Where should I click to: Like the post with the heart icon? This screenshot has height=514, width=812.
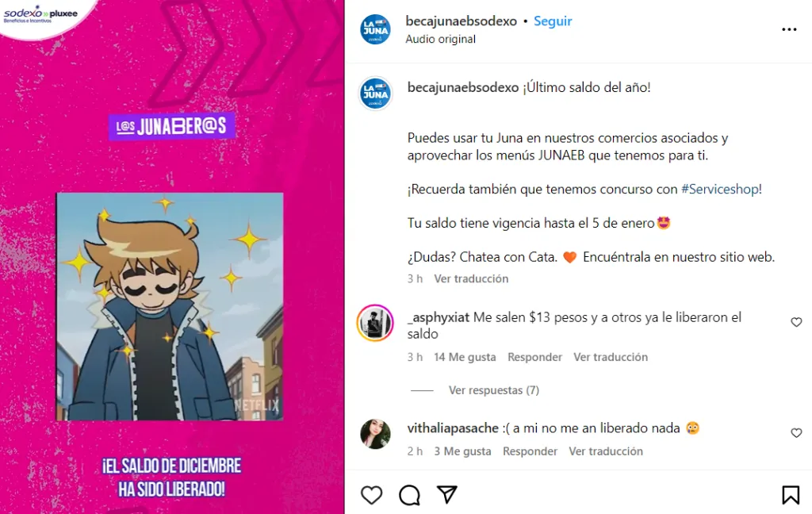pos(371,495)
